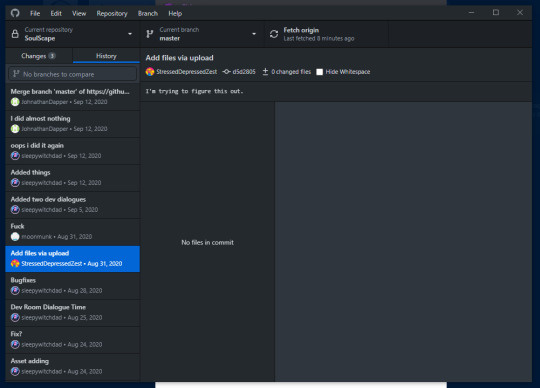
Task: Select 'Added two dev dialogues' commit
Action: (73, 204)
